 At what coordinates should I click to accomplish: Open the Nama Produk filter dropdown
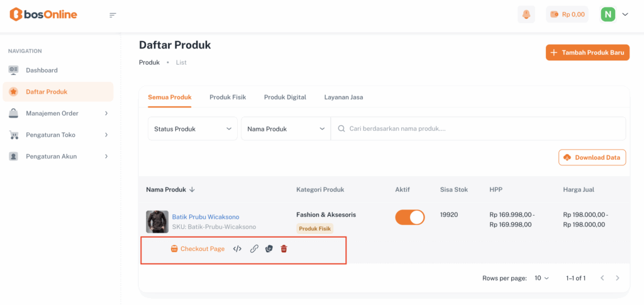[286, 129]
